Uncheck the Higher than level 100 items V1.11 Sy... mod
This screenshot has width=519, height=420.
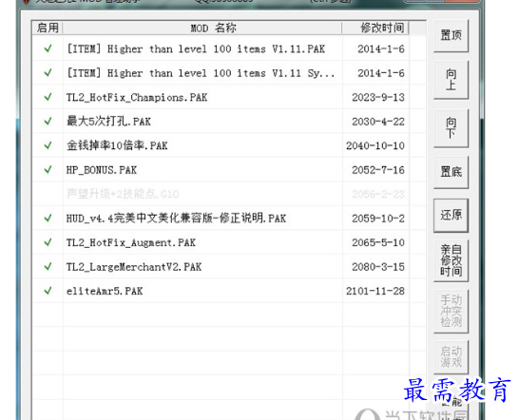(48, 73)
